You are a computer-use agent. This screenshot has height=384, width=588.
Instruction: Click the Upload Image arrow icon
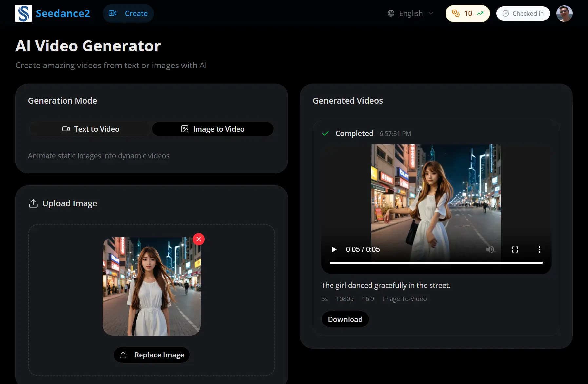(33, 203)
